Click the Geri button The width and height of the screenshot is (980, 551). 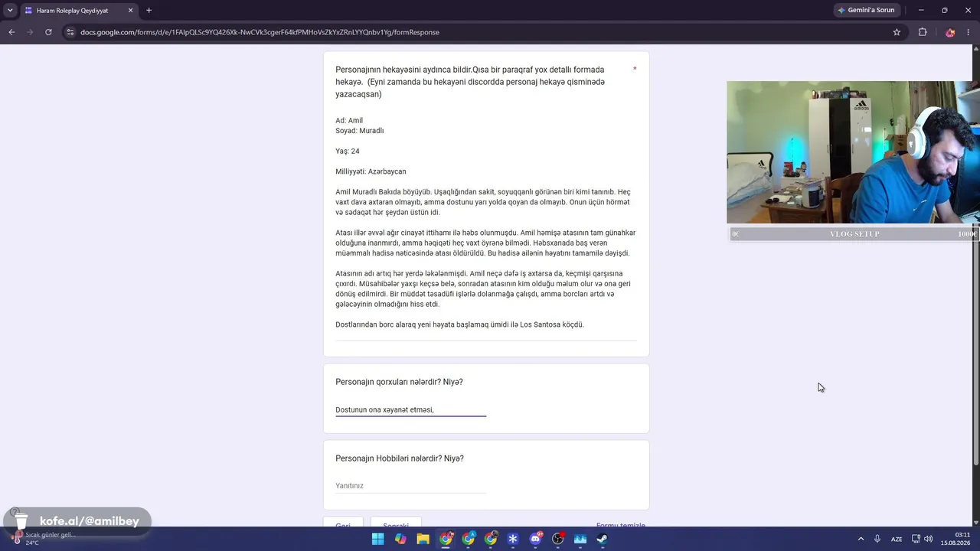click(x=343, y=525)
